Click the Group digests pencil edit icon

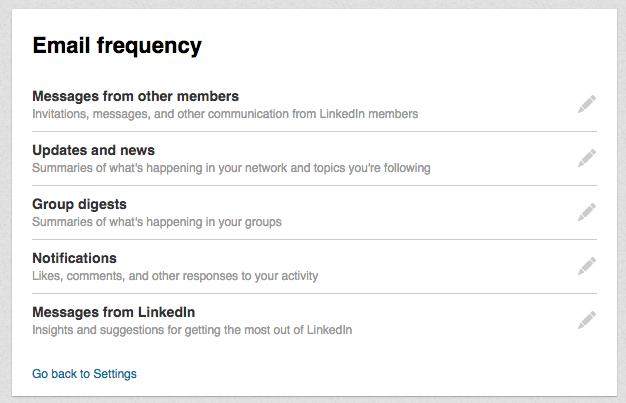point(587,212)
